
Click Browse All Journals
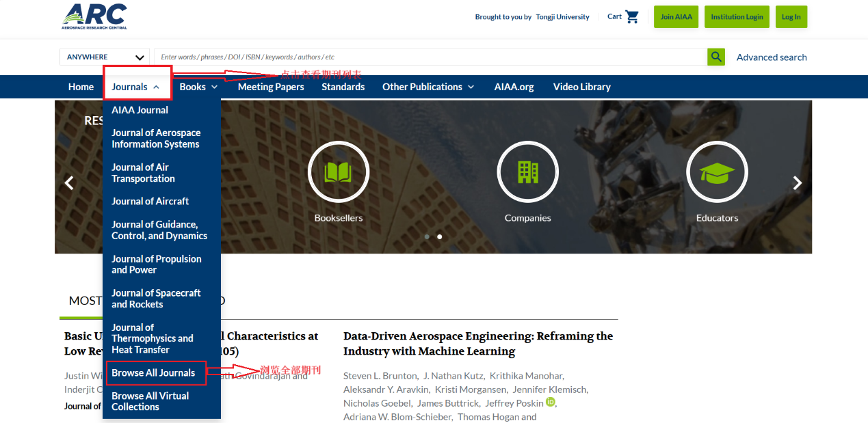[x=153, y=373]
